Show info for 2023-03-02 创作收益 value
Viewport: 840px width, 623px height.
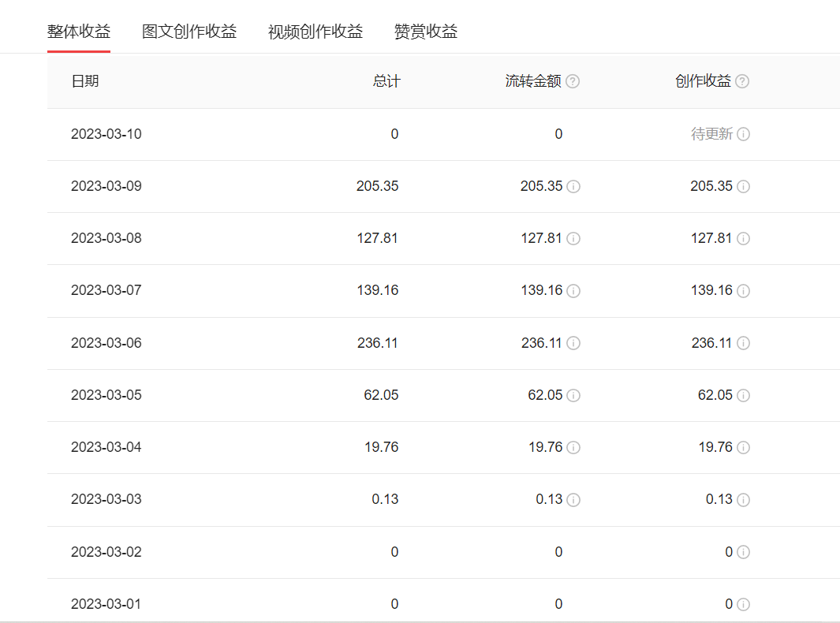[x=743, y=552]
